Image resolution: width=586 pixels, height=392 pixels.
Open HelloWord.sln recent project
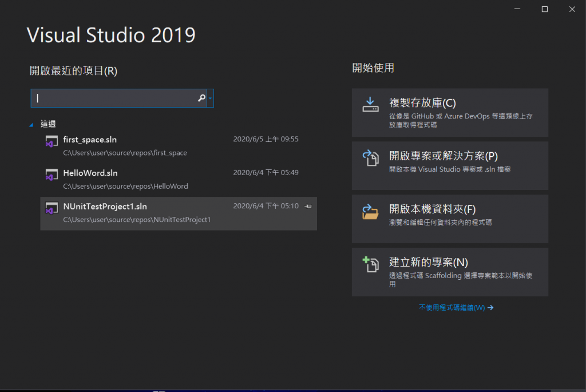coord(179,180)
